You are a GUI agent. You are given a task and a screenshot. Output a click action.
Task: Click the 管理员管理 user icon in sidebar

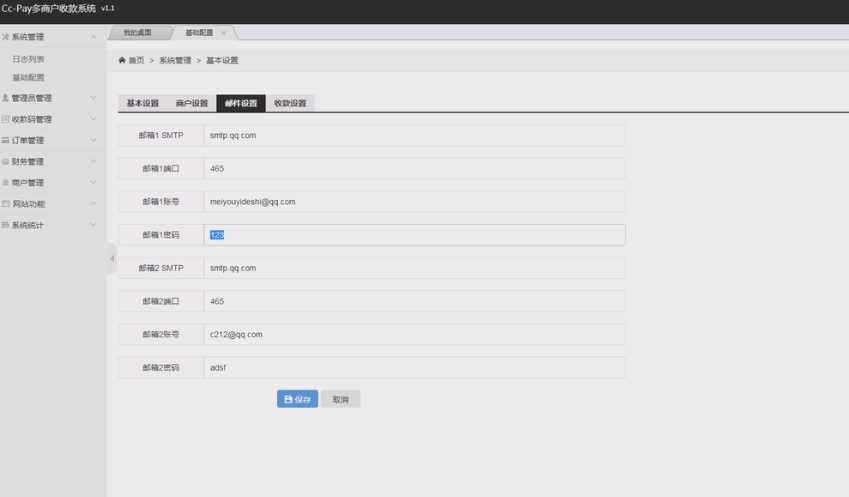[x=6, y=98]
